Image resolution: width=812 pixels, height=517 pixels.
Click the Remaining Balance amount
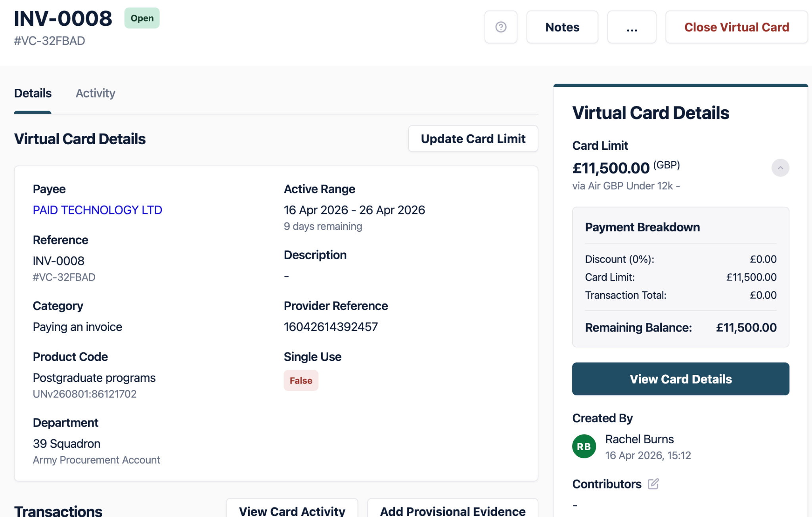point(746,328)
